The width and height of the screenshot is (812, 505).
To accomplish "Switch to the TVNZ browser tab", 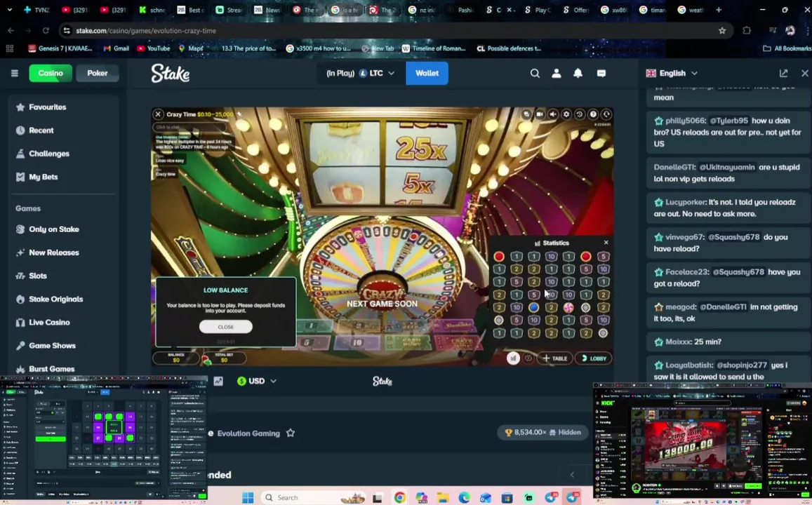I will 36,10.
